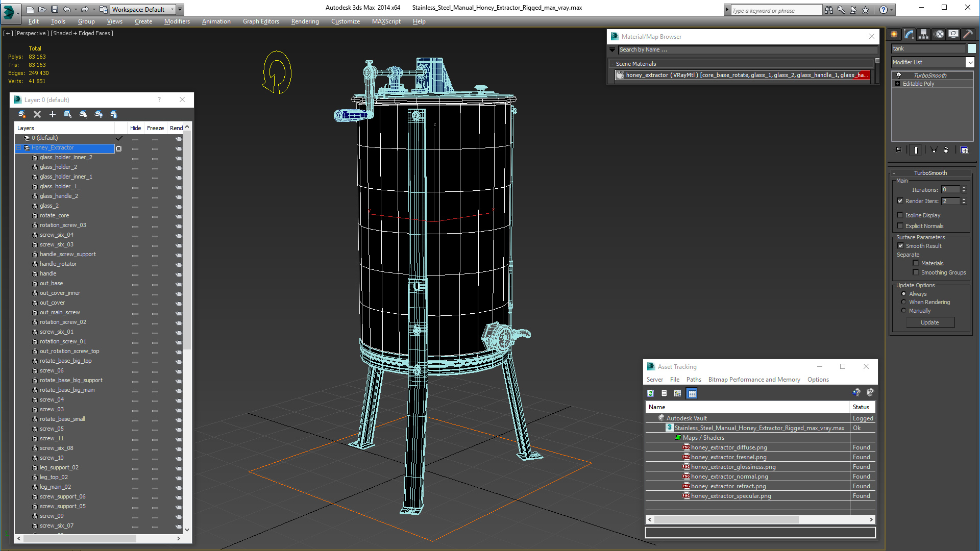Toggle TurboSmooth modifier lightbulb
The width and height of the screenshot is (980, 551).
click(x=899, y=75)
